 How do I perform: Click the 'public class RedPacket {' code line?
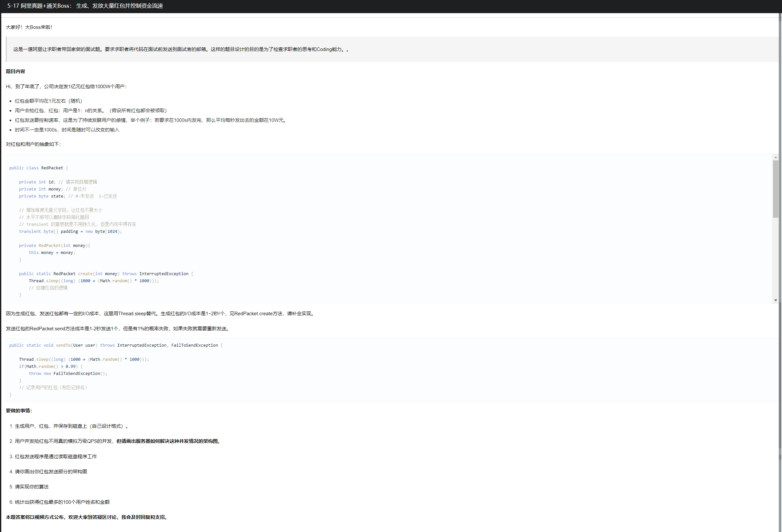pyautogui.click(x=39, y=168)
